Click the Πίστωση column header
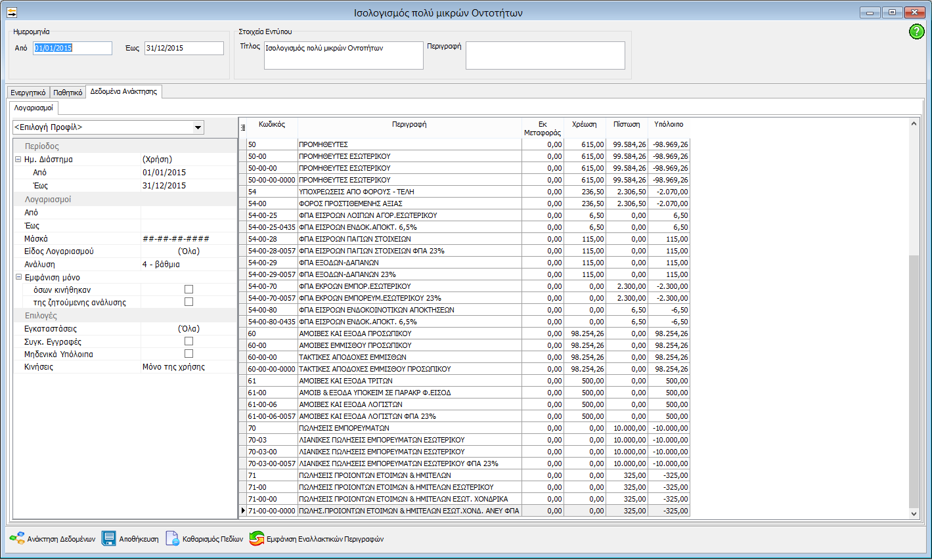This screenshot has height=560, width=932. tap(627, 128)
